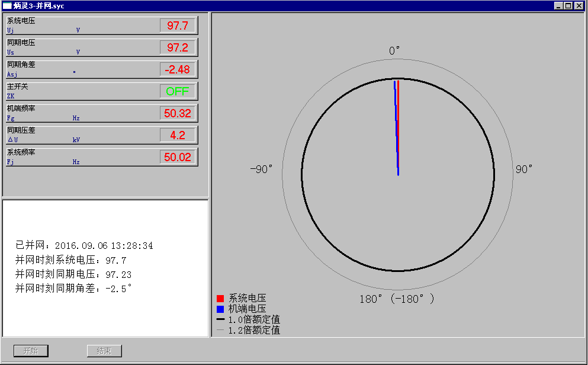The height and width of the screenshot is (365, 588).
Task: Click the 结束 button
Action: point(104,351)
